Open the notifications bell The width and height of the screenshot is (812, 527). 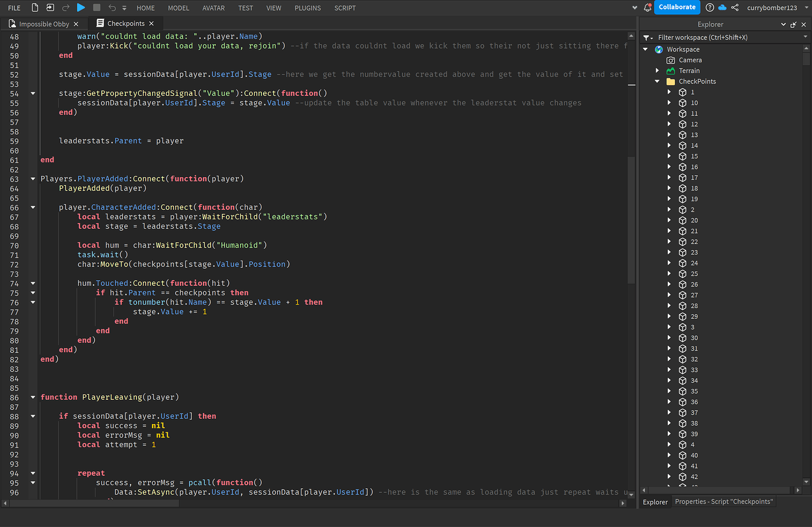coord(647,8)
